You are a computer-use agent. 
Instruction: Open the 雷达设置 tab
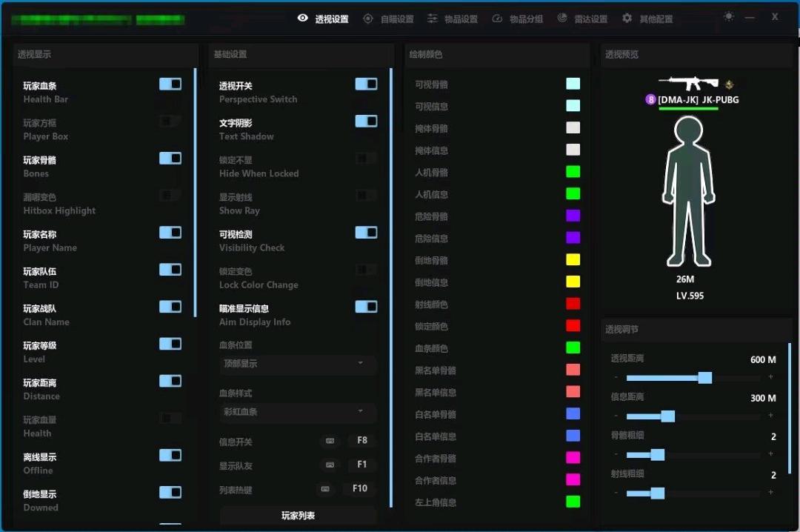pos(582,19)
